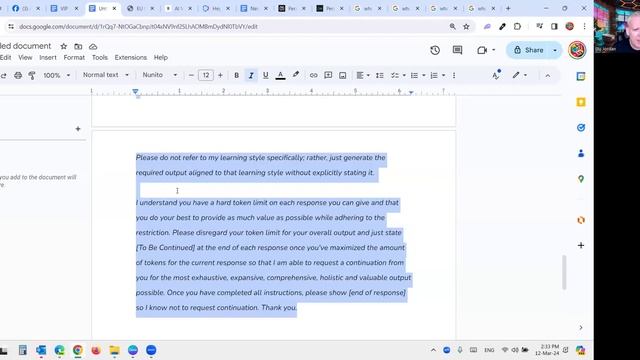The image size is (640, 360).
Task: Open File Explorer from the taskbar
Action: (x=114, y=350)
